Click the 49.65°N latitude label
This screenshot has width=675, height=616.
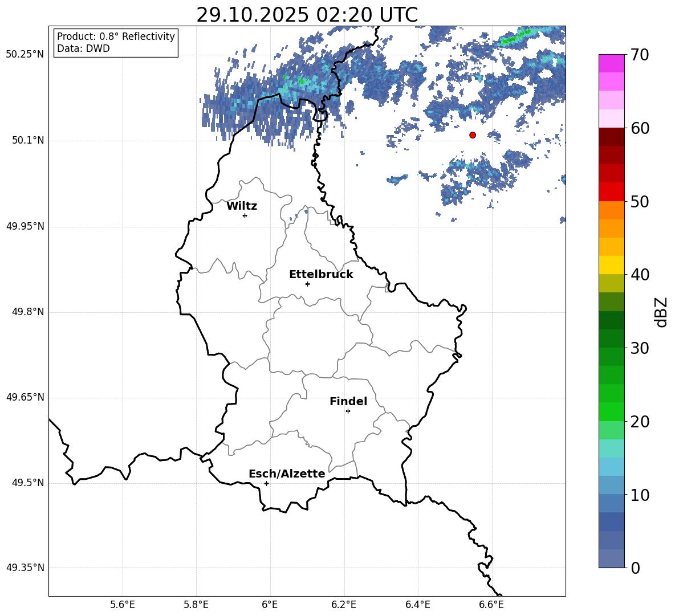tap(25, 397)
